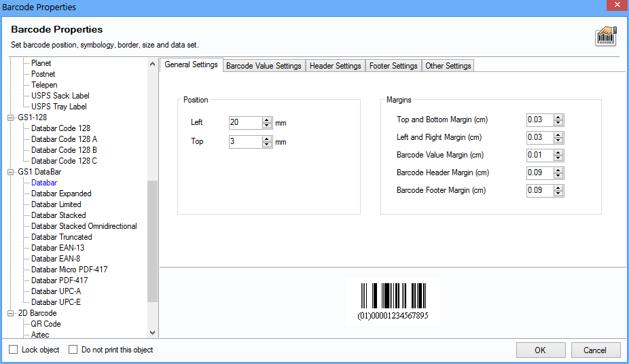Image resolution: width=629 pixels, height=364 pixels.
Task: Open the Barcode Value Settings tab
Action: tap(264, 66)
